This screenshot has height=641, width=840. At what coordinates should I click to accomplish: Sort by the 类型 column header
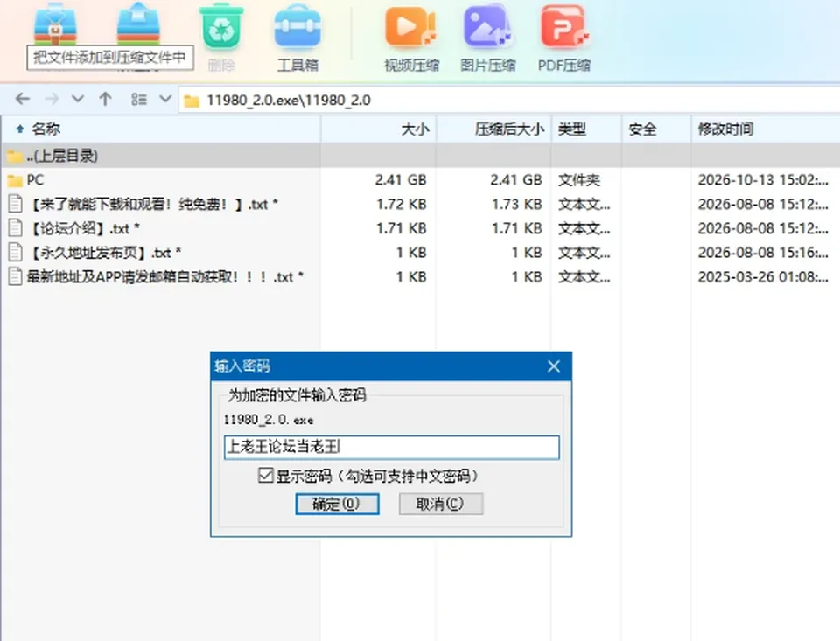[x=586, y=129]
